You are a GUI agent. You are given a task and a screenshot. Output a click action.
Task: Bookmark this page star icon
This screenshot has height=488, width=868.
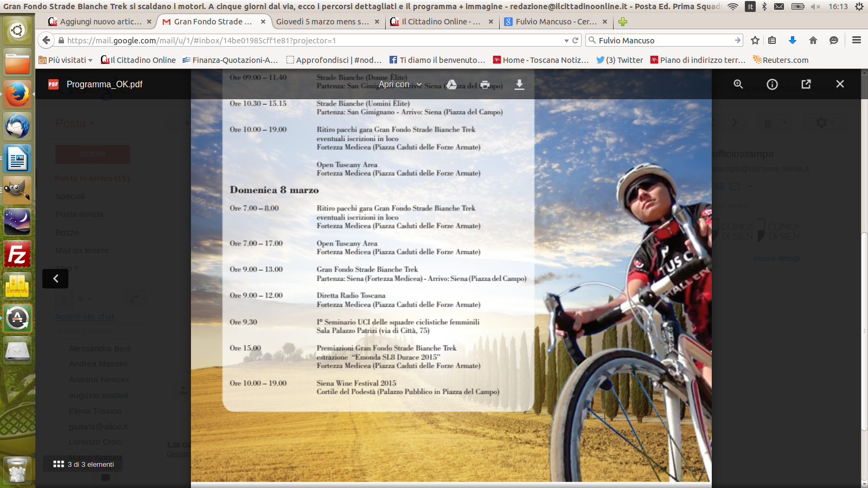(755, 41)
